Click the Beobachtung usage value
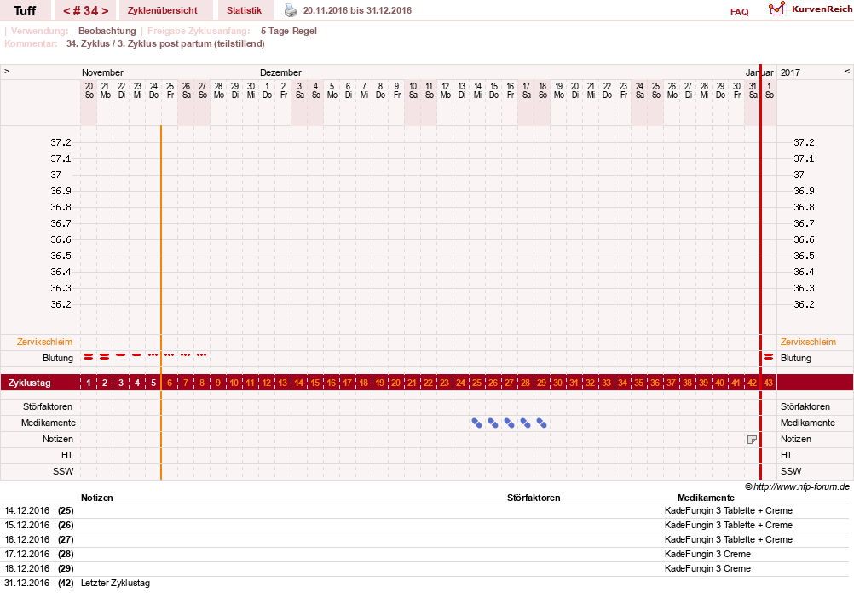The height and width of the screenshot is (616, 854). (107, 31)
